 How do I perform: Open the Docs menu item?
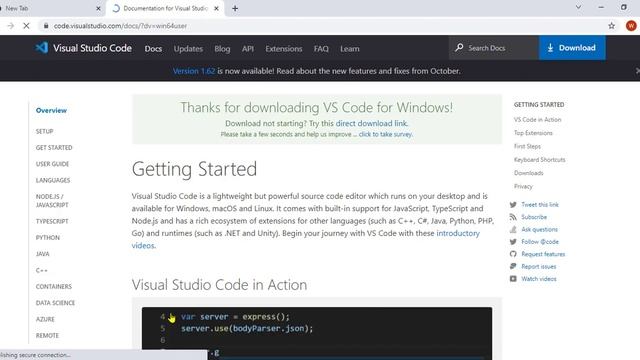153,49
